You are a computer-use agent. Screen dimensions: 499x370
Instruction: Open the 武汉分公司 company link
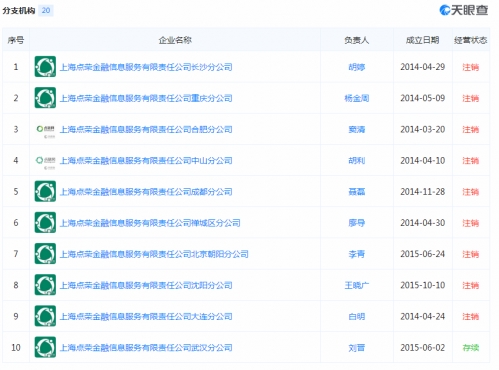[146, 348]
